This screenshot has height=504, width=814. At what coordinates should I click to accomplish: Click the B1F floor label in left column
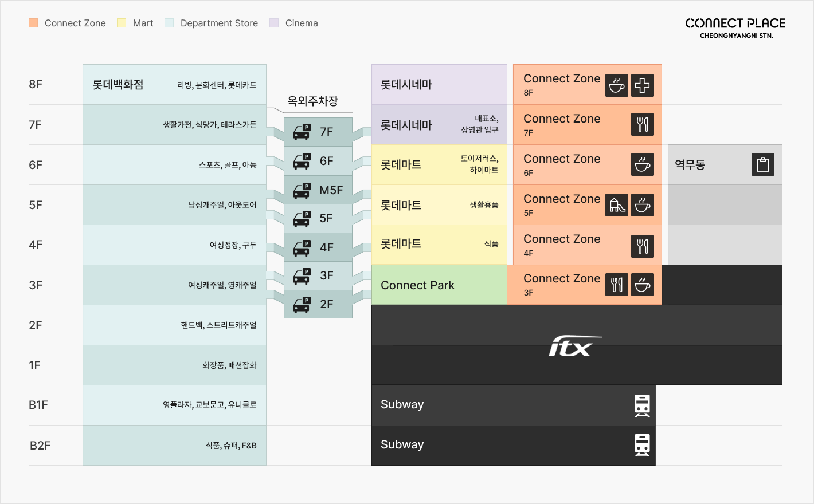[38, 405]
